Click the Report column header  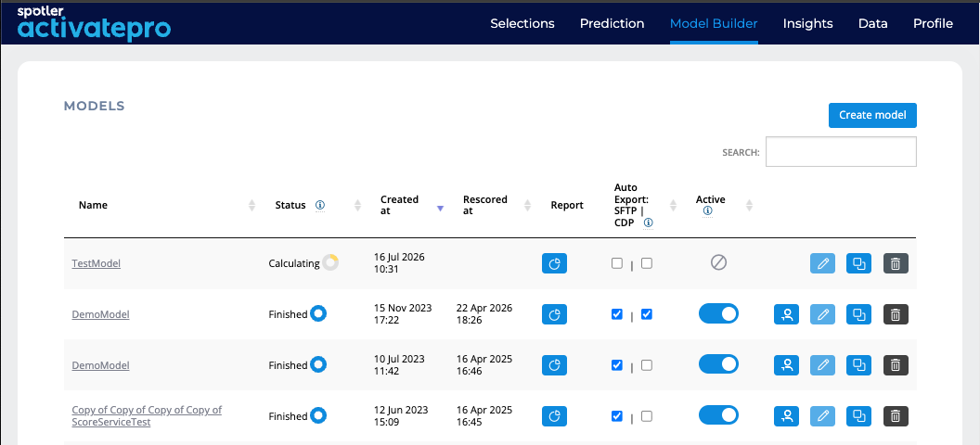[567, 205]
